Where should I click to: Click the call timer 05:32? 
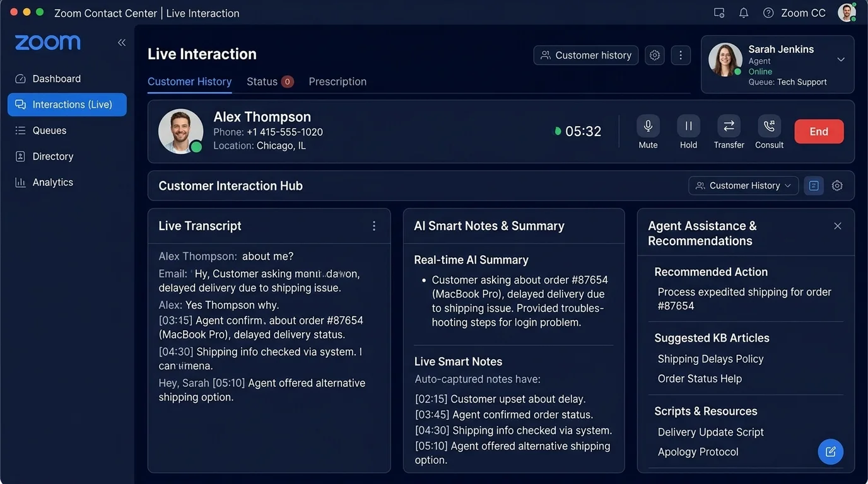pos(583,132)
